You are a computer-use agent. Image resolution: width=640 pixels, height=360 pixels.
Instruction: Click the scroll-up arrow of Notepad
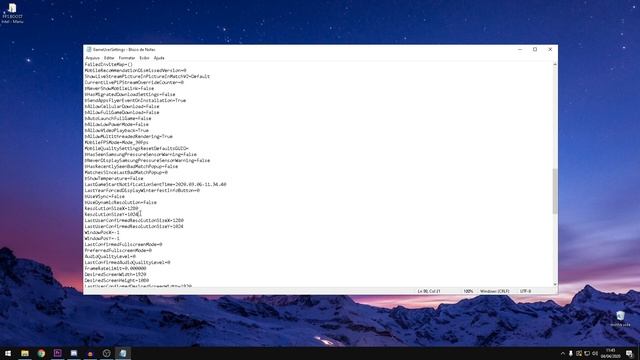click(x=555, y=64)
